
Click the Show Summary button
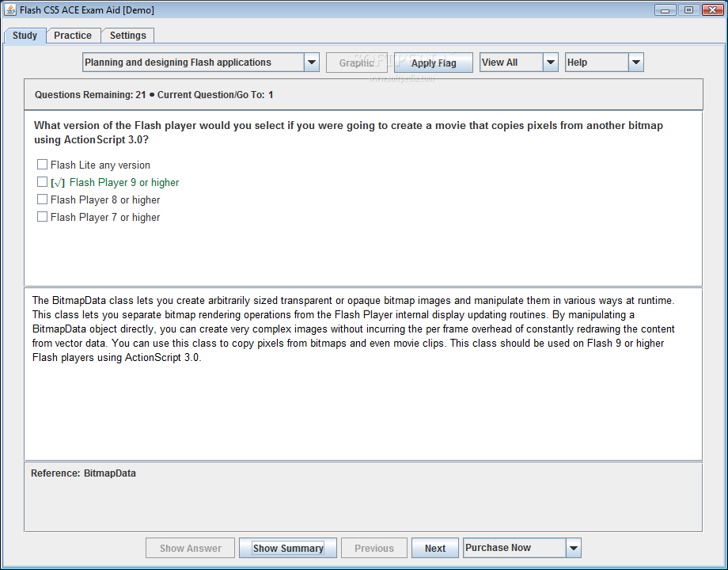(288, 548)
